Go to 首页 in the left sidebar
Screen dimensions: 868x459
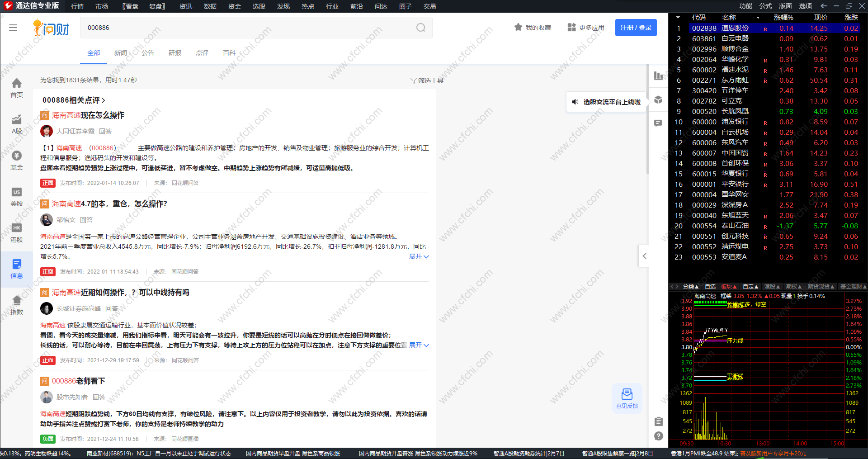tap(17, 88)
